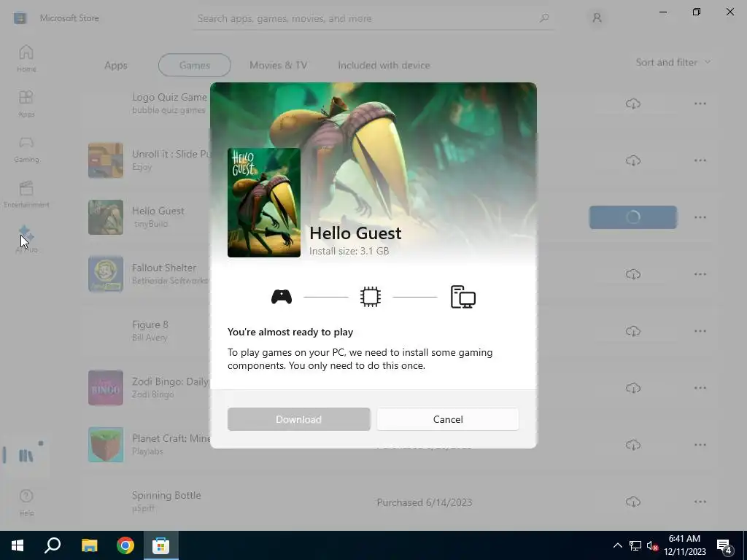Open the taskbar clock showing 6:41 AM
This screenshot has width=747, height=560.
[x=684, y=545]
